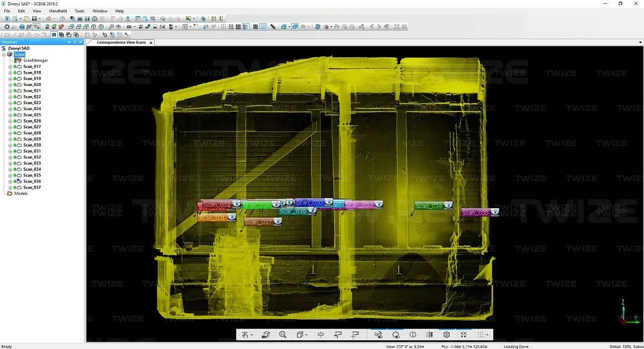644x349 pixels.
Task: Click the 3D view toolbar icon
Action: [x=79, y=19]
